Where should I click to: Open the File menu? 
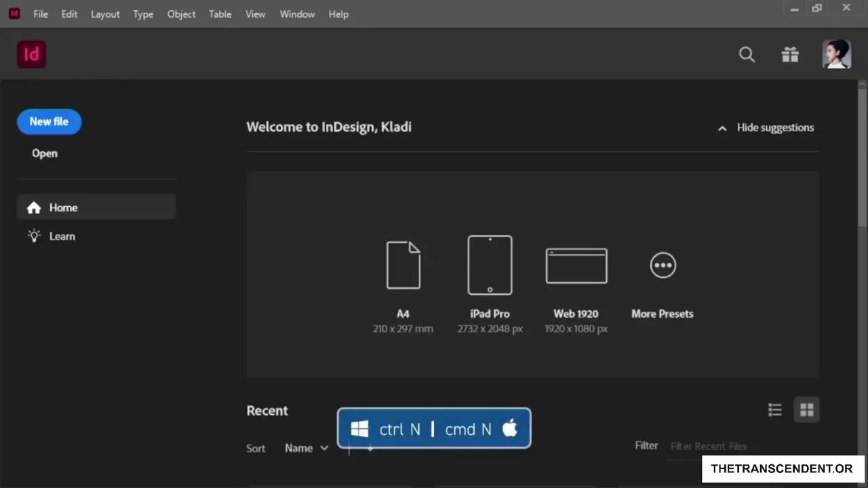41,14
